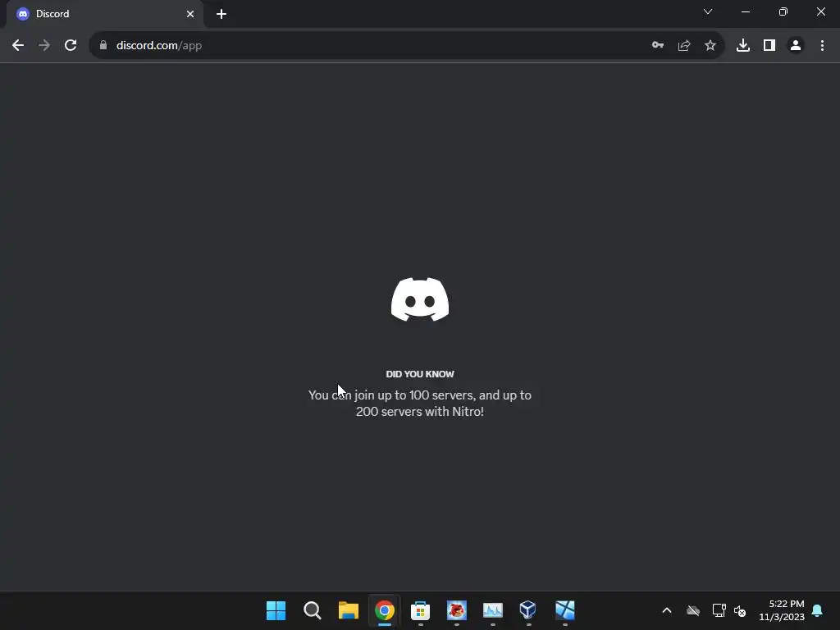
Task: Open the notifications bell icon
Action: click(x=818, y=610)
